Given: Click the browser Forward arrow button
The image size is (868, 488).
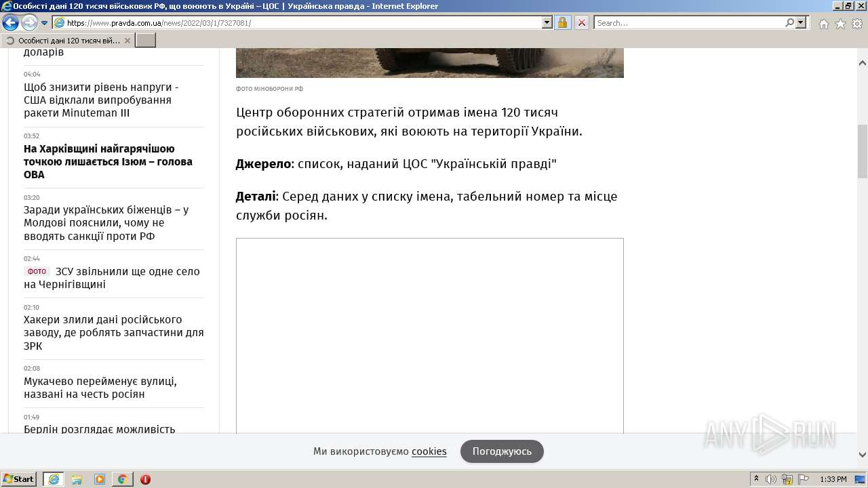Looking at the screenshot, I should click(x=29, y=23).
